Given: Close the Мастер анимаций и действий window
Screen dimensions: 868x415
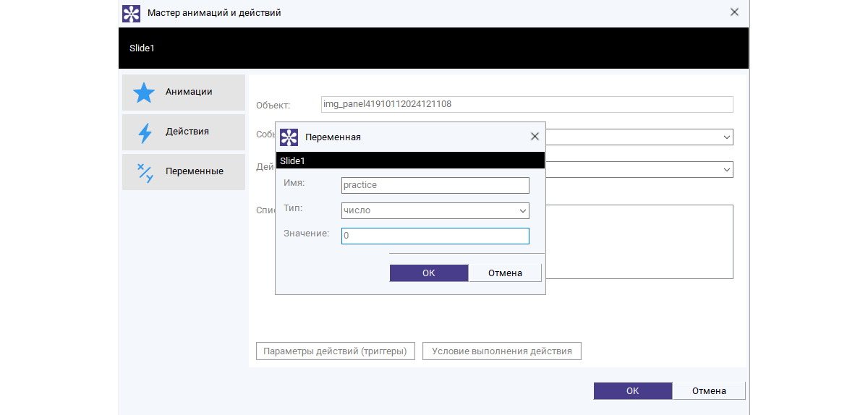Looking at the screenshot, I should (x=734, y=12).
